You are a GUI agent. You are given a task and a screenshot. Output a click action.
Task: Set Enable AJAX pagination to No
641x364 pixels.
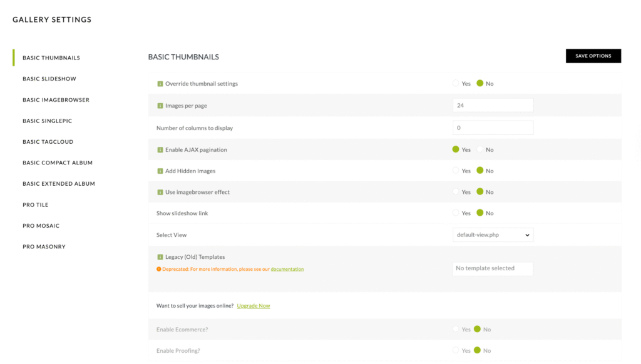point(480,150)
